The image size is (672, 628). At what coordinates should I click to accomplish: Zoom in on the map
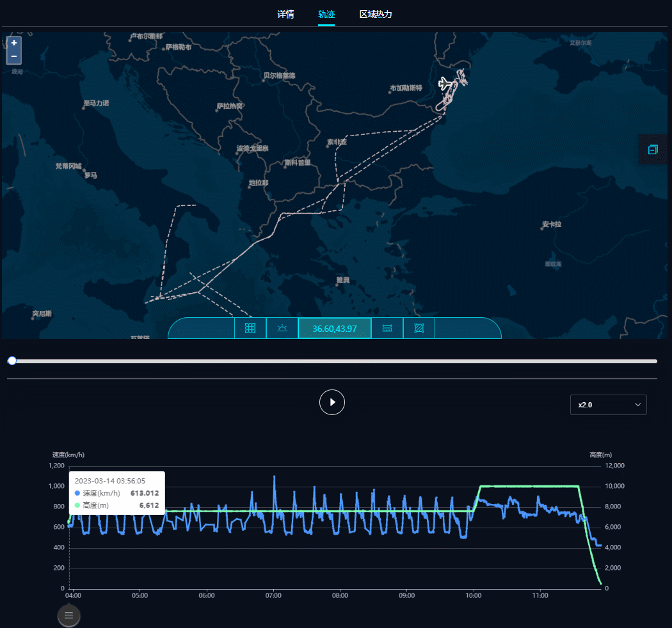[x=13, y=43]
